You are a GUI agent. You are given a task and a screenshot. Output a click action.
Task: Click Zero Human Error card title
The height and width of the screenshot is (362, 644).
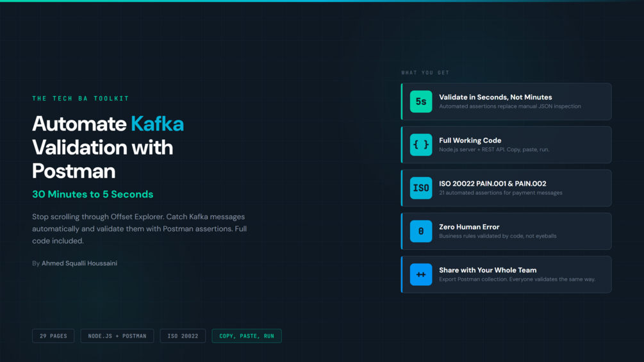tap(469, 227)
